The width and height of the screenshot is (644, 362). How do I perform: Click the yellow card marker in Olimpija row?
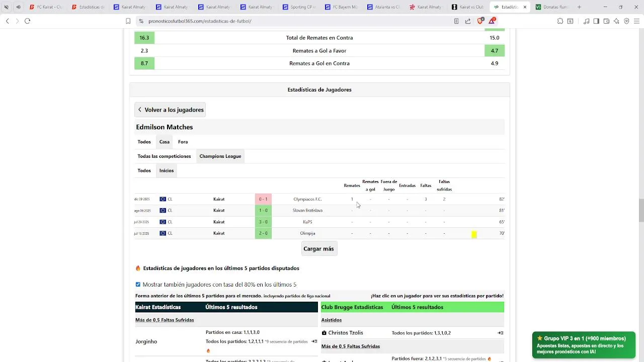[x=474, y=234]
